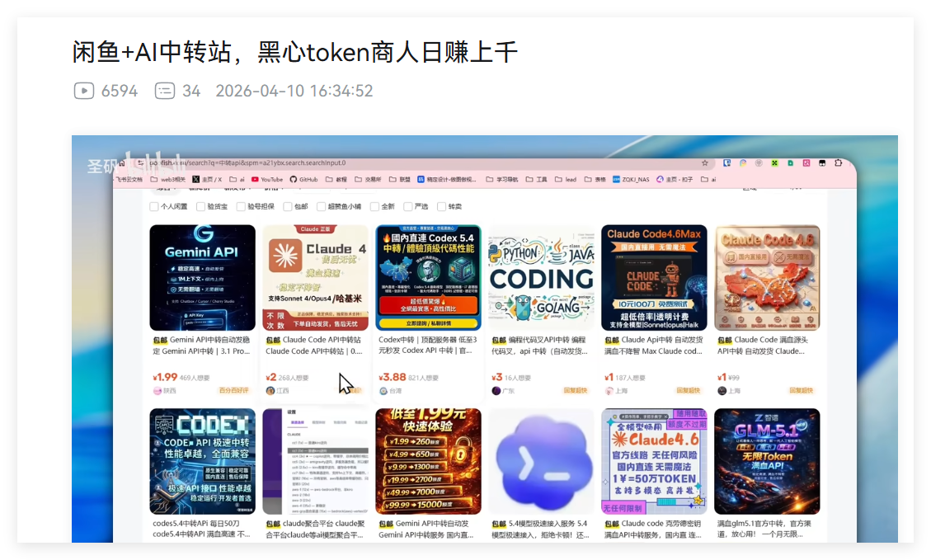
Task: Click the video play count icon
Action: (84, 91)
